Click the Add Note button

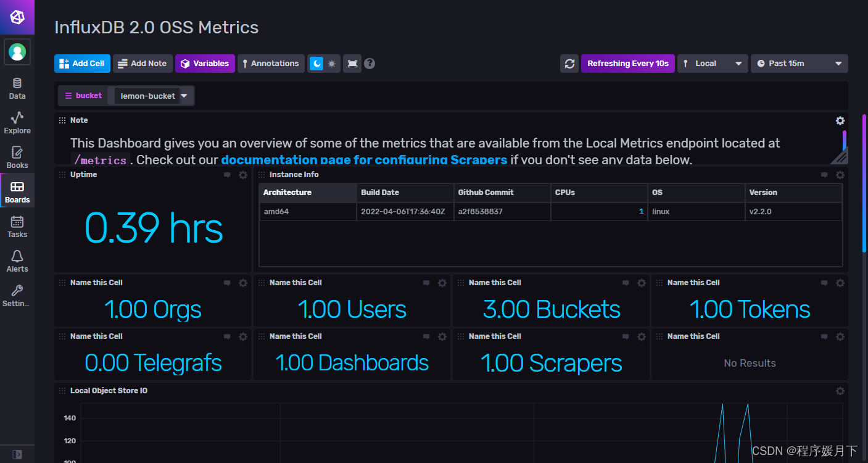143,64
